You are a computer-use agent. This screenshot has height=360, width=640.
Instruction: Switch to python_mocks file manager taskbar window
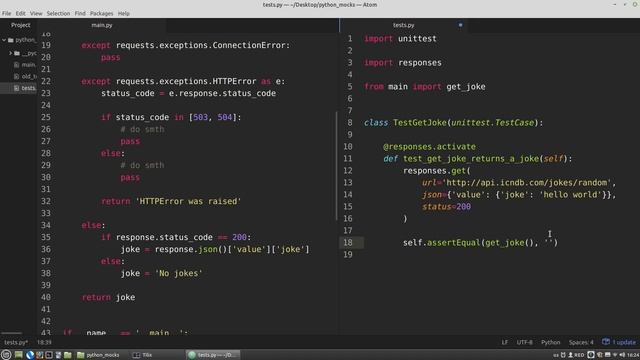coord(98,355)
